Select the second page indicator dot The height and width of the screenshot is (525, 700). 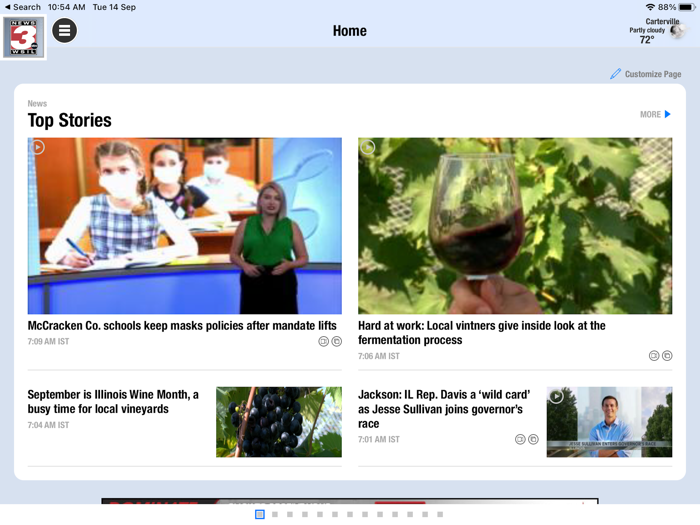[x=275, y=515]
